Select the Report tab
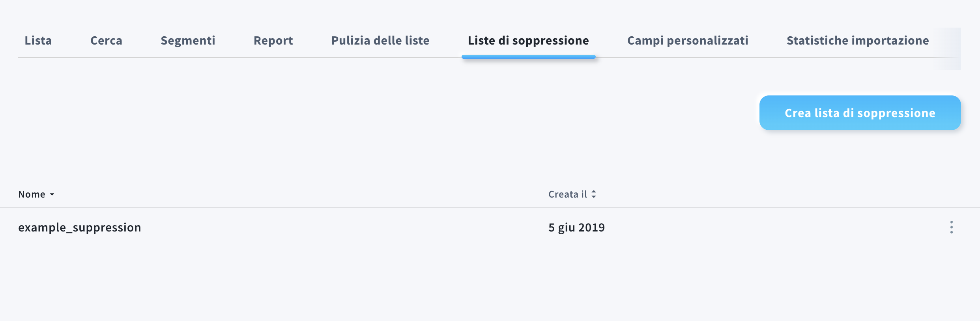 273,41
